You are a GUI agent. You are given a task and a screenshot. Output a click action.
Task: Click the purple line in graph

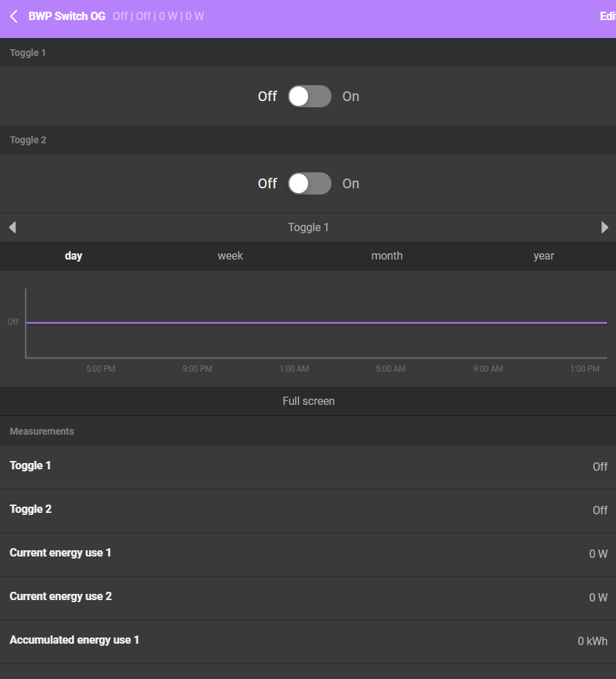(x=316, y=323)
